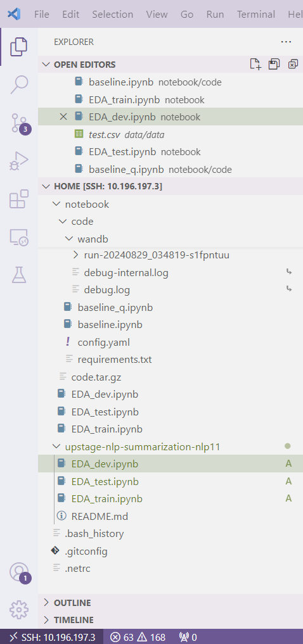The image size is (303, 644).
Task: Collapse the code folder
Action: pos(63,222)
